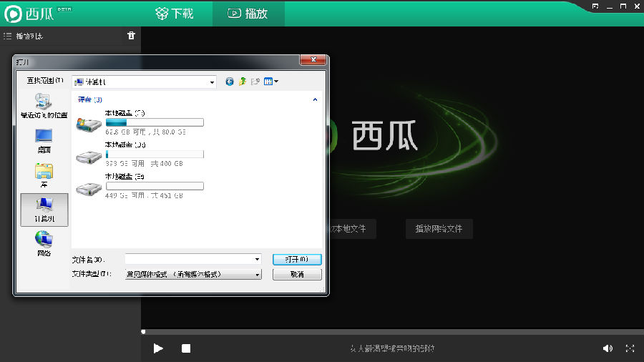Open Desktop location in places bar
The image size is (644, 362).
[x=44, y=141]
